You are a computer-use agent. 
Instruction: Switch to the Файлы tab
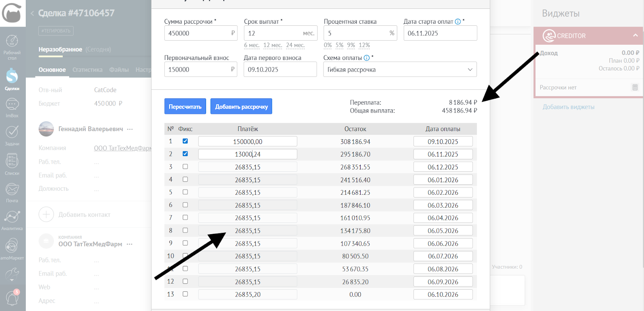coord(119,70)
